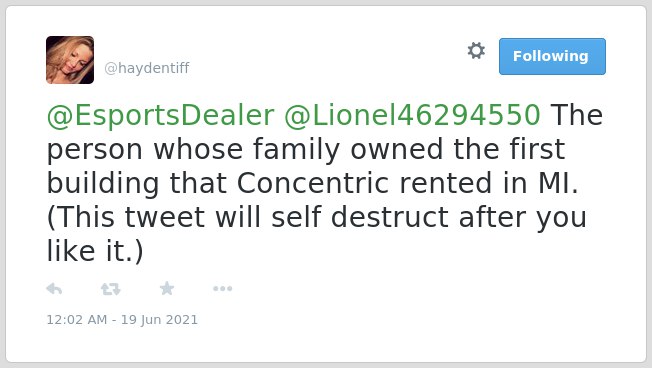Screen dimensions: 652x368
Task: Open the profile picture of haydentiff
Action: point(70,60)
